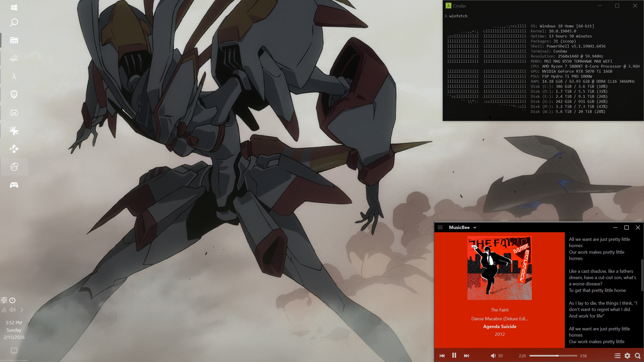
Task: Open the Brave browser from the sidebar
Action: click(14, 95)
